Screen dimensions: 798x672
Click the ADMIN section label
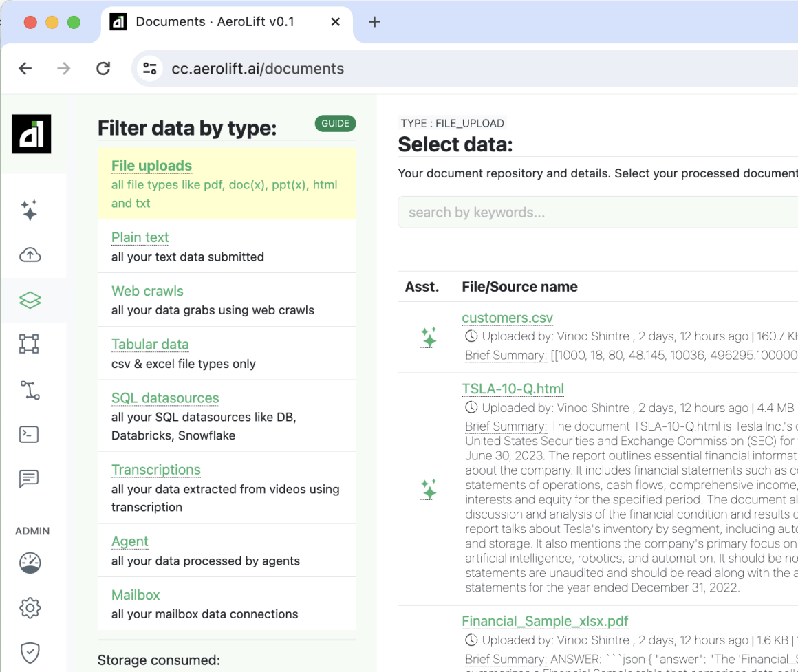[32, 531]
